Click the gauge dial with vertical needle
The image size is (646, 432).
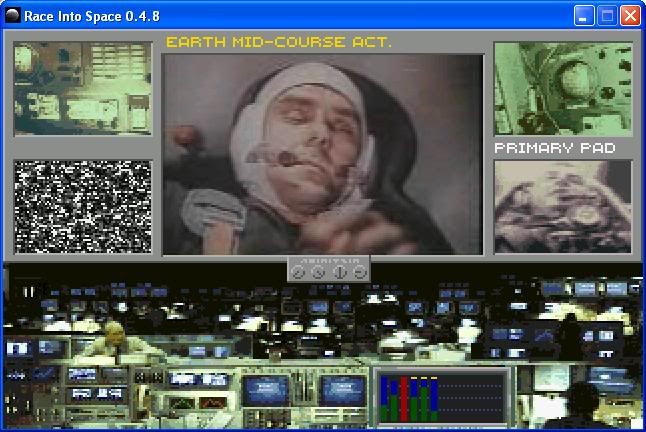click(x=340, y=272)
